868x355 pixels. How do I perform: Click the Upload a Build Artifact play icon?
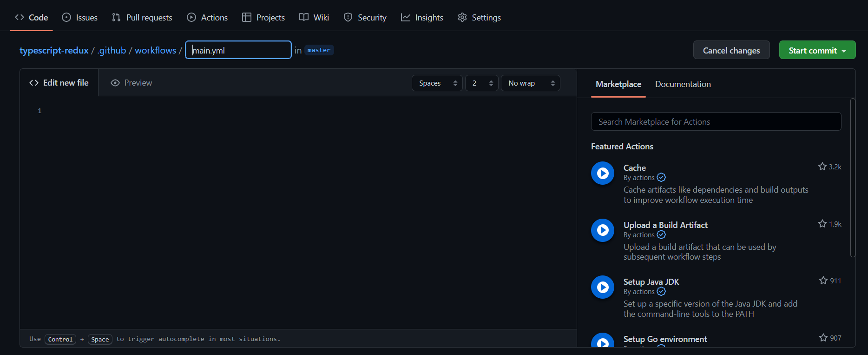tap(603, 230)
